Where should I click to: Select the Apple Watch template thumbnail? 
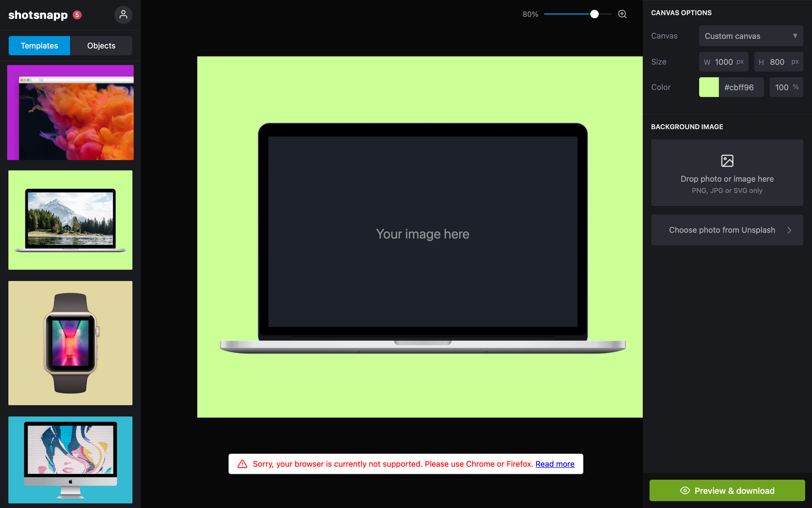(70, 343)
